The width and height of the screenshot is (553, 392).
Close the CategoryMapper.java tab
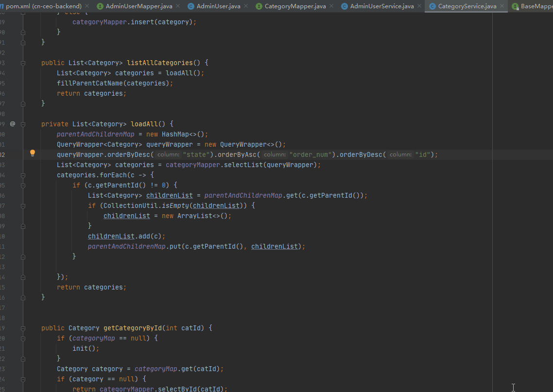[331, 6]
